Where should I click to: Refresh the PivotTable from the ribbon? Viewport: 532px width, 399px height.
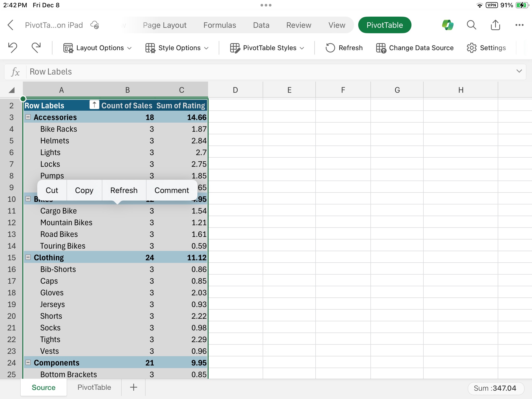coord(344,48)
